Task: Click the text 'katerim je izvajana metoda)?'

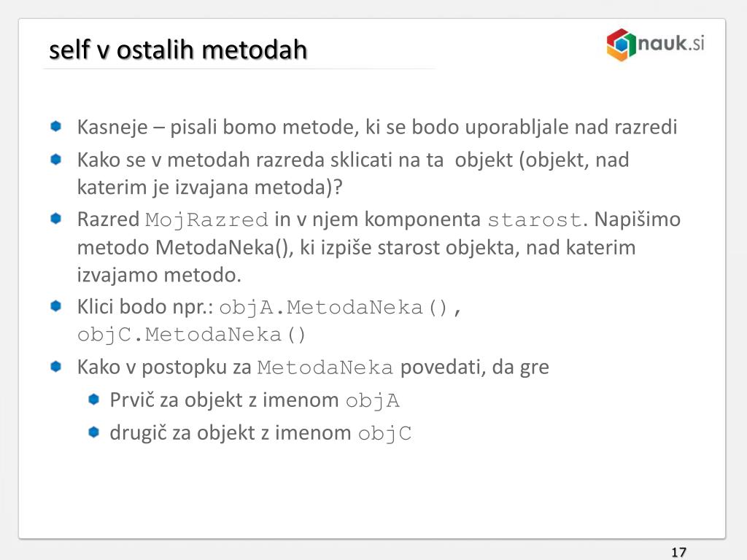Action: 209,187
